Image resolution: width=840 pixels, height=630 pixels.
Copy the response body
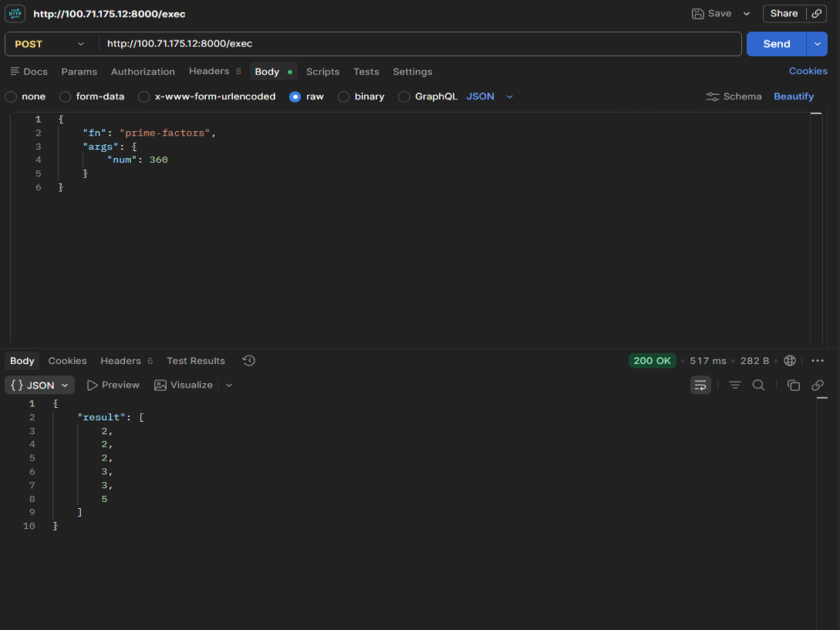[794, 386]
